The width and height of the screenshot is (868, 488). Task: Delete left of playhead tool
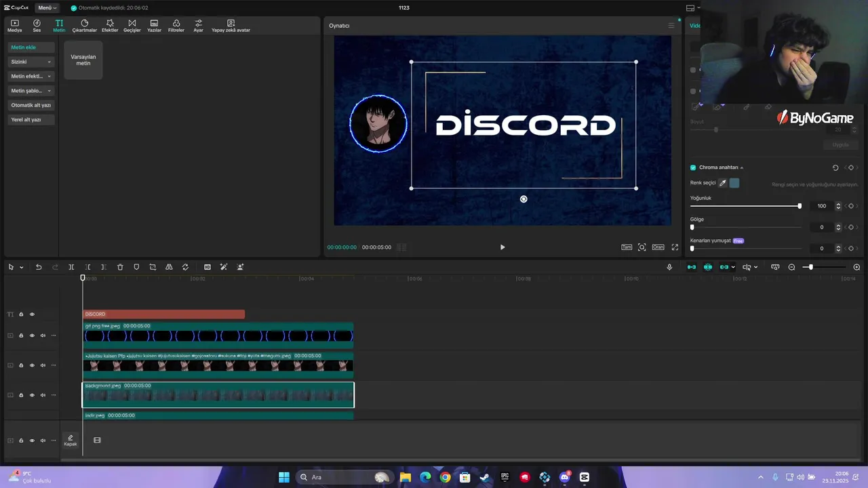point(87,267)
